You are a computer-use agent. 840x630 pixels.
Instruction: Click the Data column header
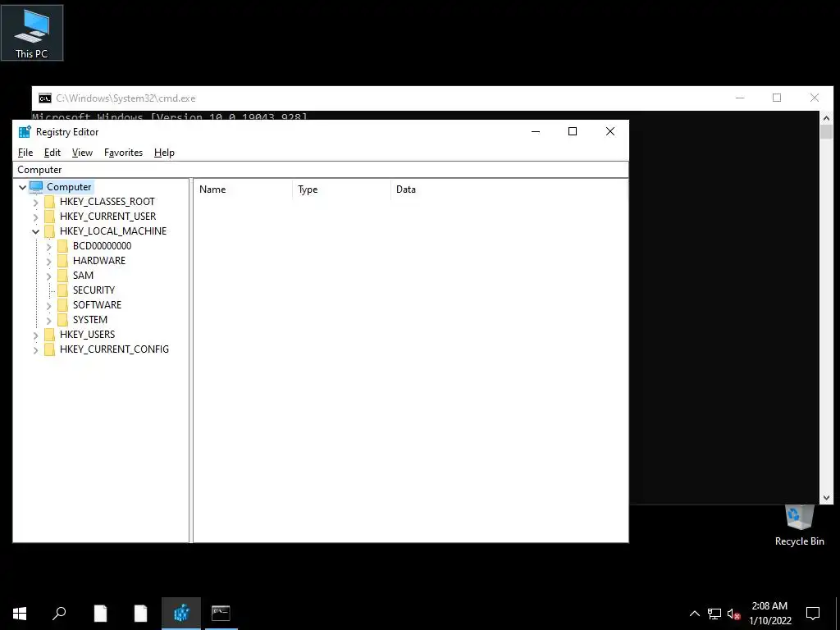point(509,189)
